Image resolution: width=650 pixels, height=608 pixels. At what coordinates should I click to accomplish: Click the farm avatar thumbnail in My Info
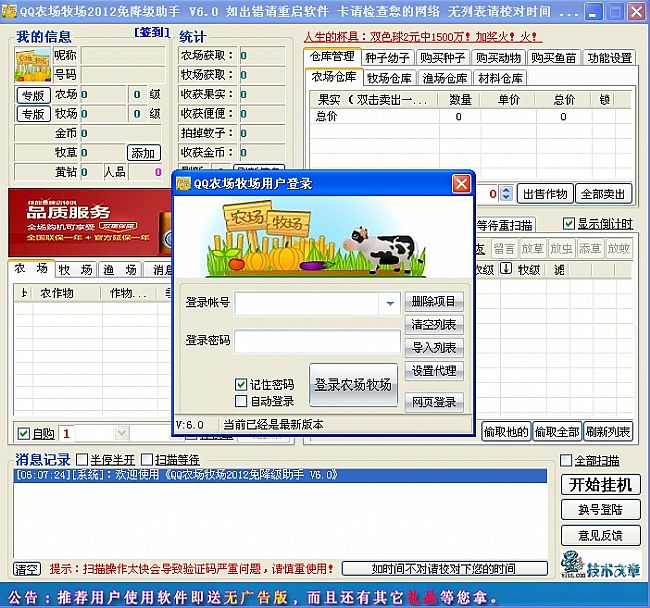tap(33, 65)
